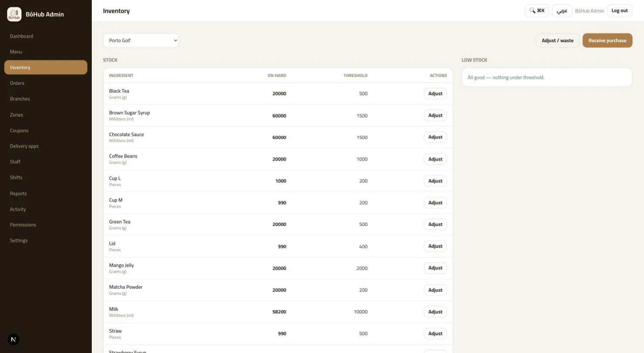
Task: Select the Cup L ingredient name
Action: [x=115, y=178]
